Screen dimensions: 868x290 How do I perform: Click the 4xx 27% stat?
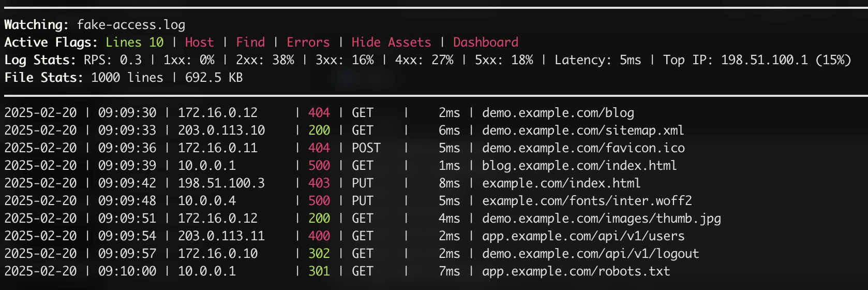424,60
